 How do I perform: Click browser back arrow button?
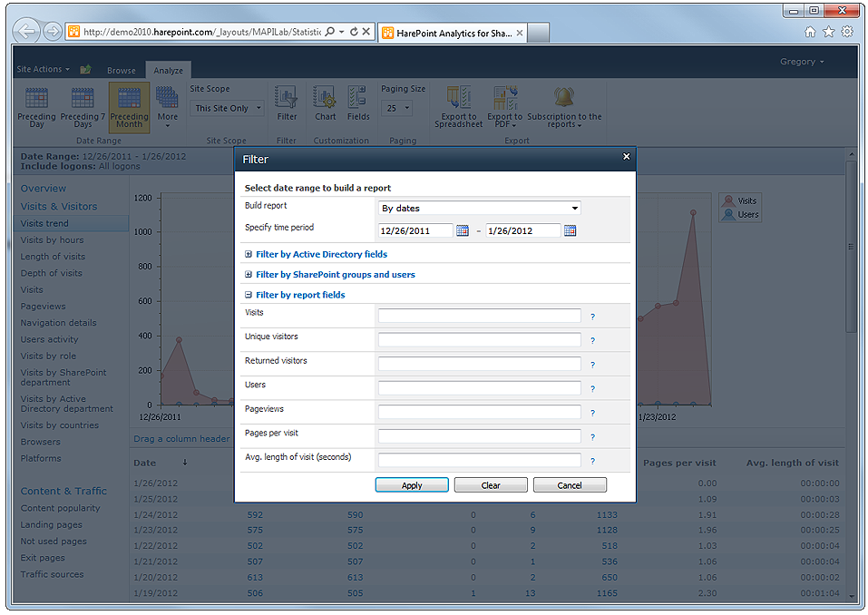(27, 32)
